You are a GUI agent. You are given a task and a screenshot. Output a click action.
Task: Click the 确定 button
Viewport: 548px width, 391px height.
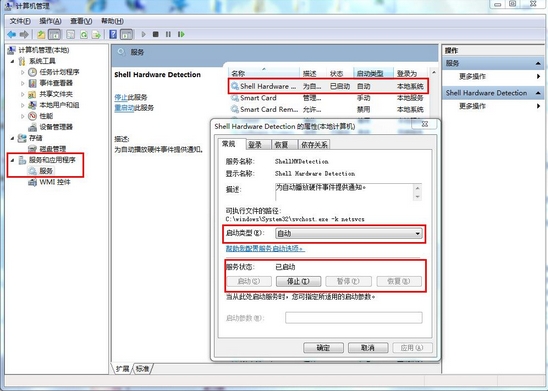pos(323,348)
